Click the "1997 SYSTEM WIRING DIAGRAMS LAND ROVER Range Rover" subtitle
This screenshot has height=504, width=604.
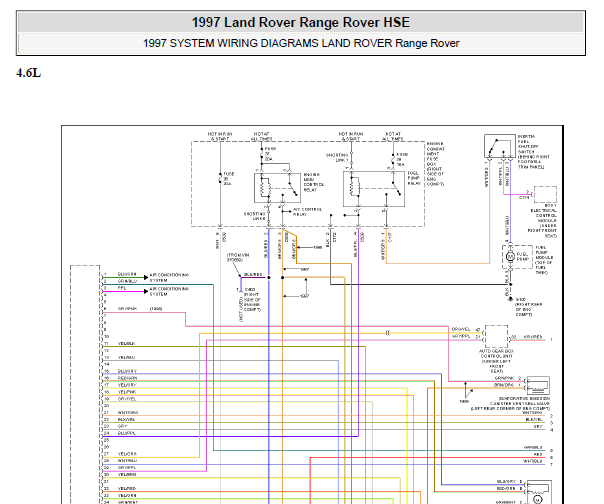point(301,43)
